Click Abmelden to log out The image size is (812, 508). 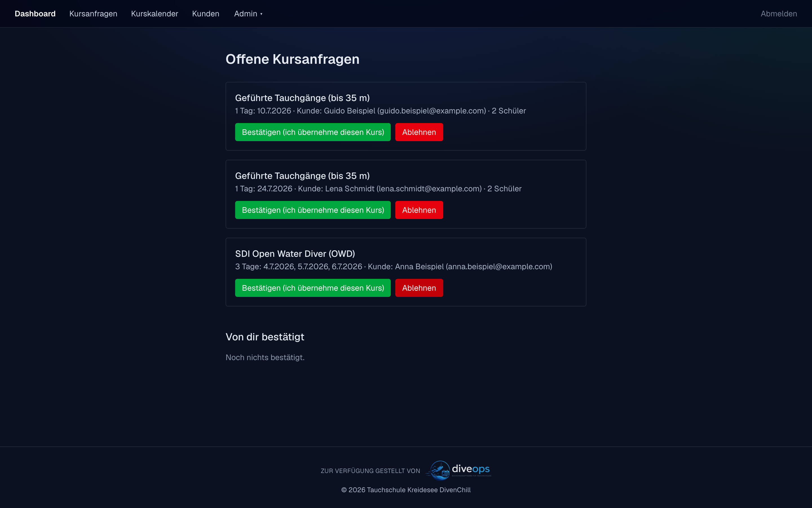click(778, 14)
